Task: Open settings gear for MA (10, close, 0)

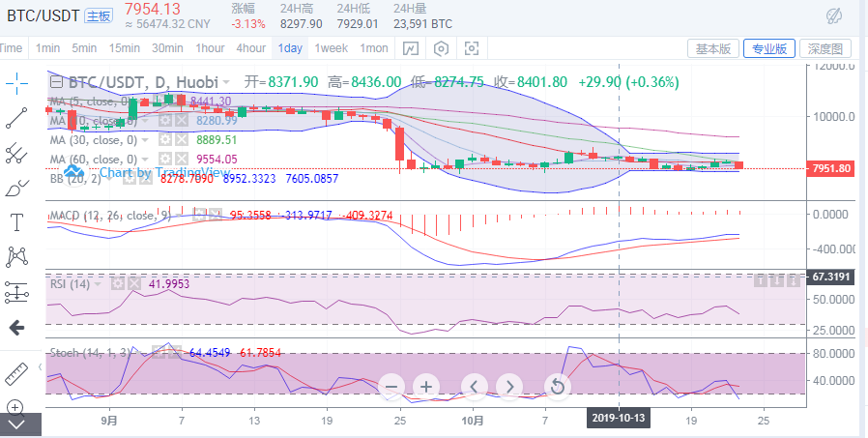Action: 164,120
